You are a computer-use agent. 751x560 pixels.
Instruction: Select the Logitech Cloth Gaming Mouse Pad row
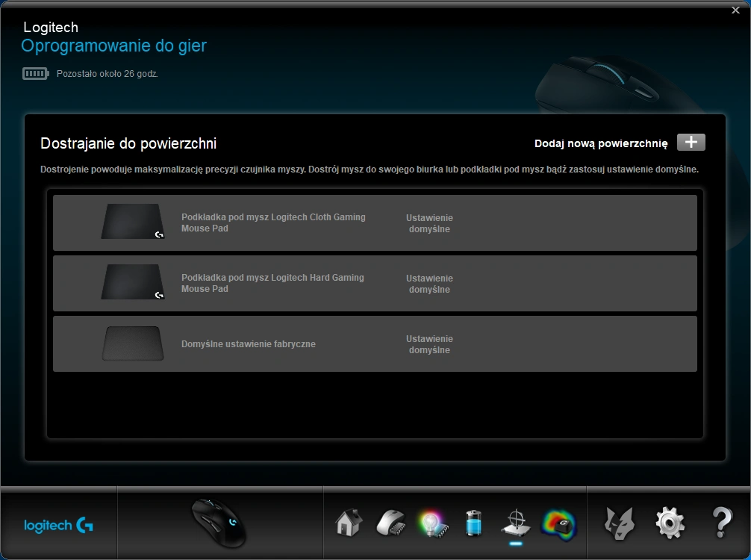[x=375, y=223]
